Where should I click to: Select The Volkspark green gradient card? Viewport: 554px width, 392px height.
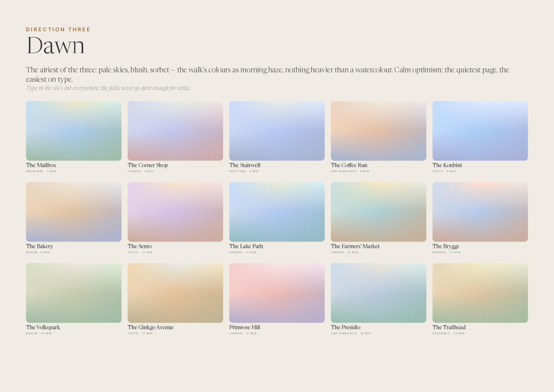point(74,293)
